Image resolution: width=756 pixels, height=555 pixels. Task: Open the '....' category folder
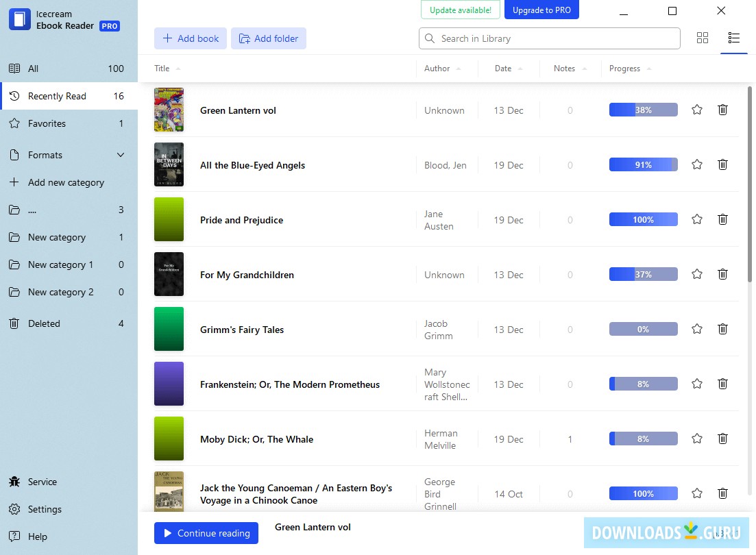coord(69,210)
